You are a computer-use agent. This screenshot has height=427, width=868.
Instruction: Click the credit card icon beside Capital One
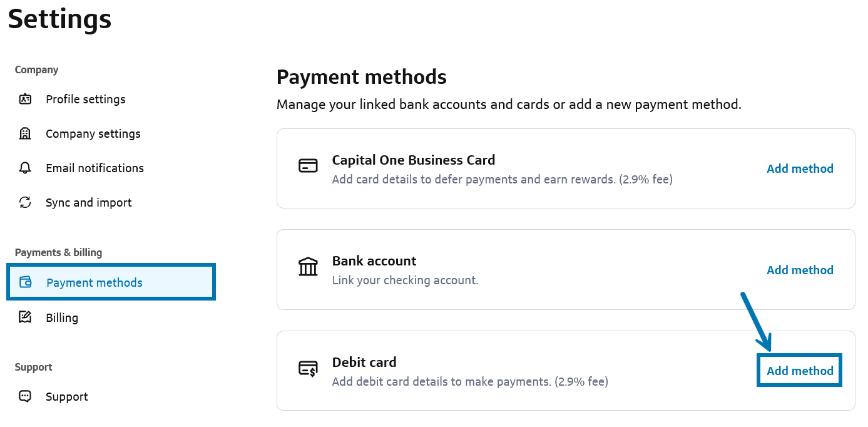(x=308, y=167)
